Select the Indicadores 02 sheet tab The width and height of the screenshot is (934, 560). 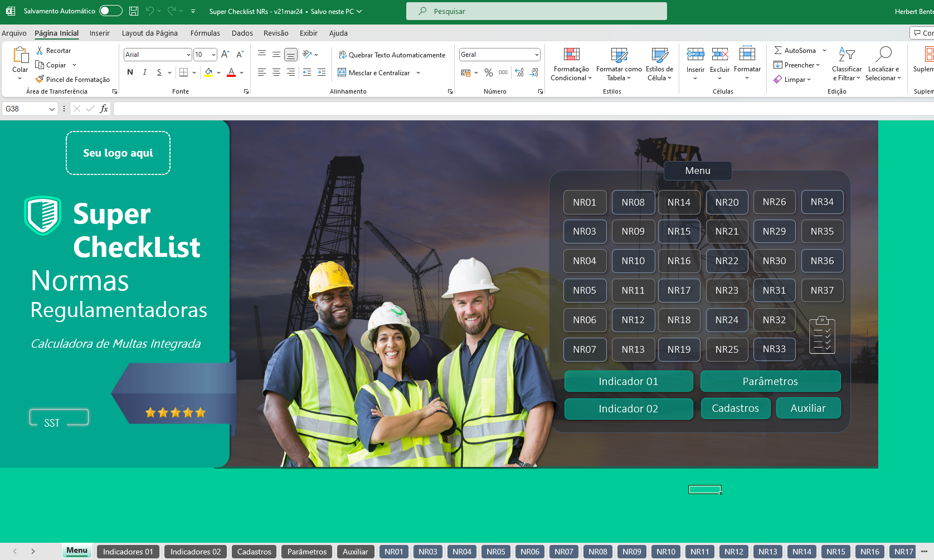[x=196, y=552]
